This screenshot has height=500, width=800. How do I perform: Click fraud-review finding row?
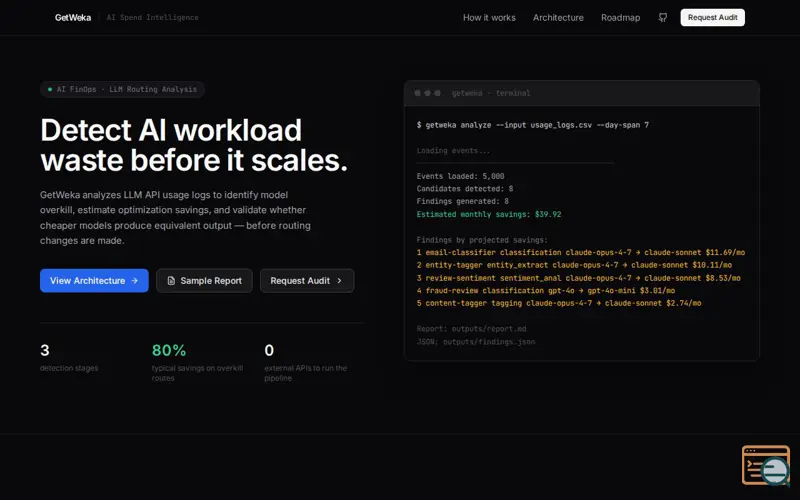pos(545,291)
